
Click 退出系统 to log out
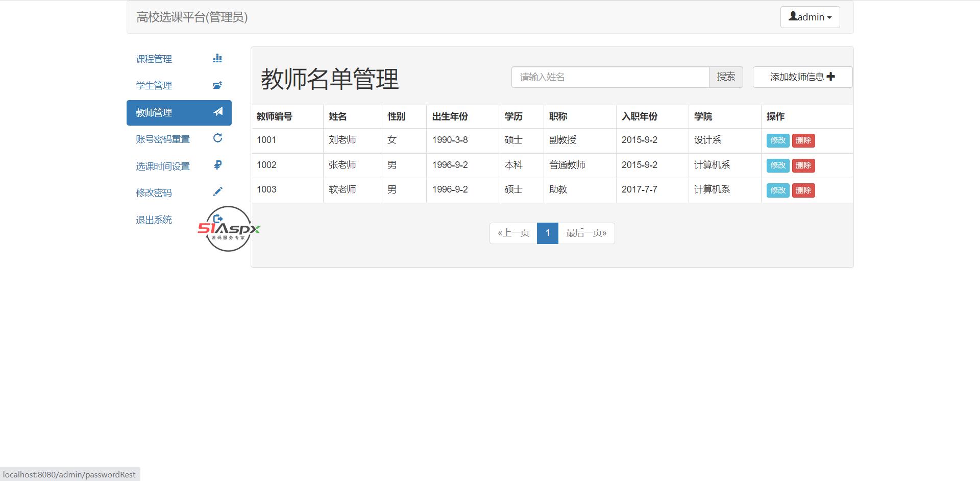pos(179,220)
